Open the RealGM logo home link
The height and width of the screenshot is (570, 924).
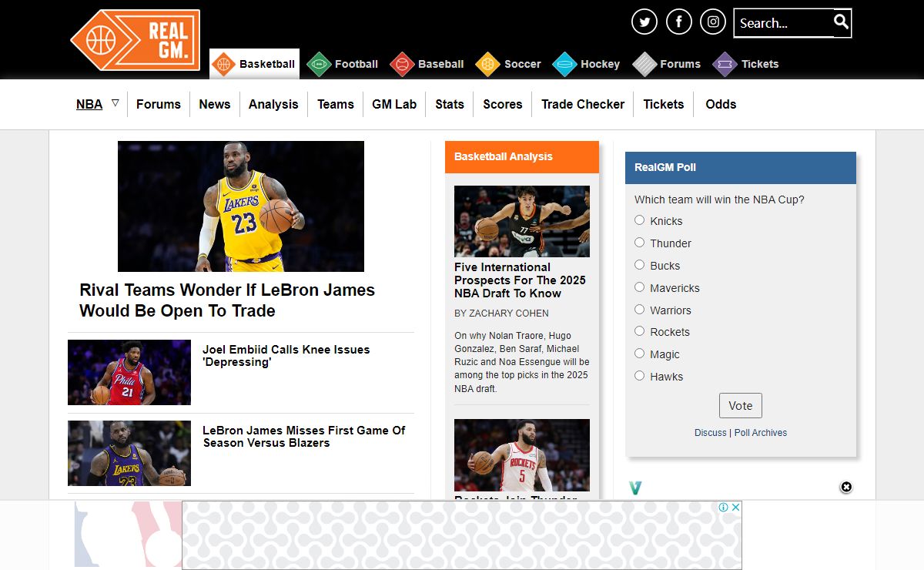tap(135, 40)
